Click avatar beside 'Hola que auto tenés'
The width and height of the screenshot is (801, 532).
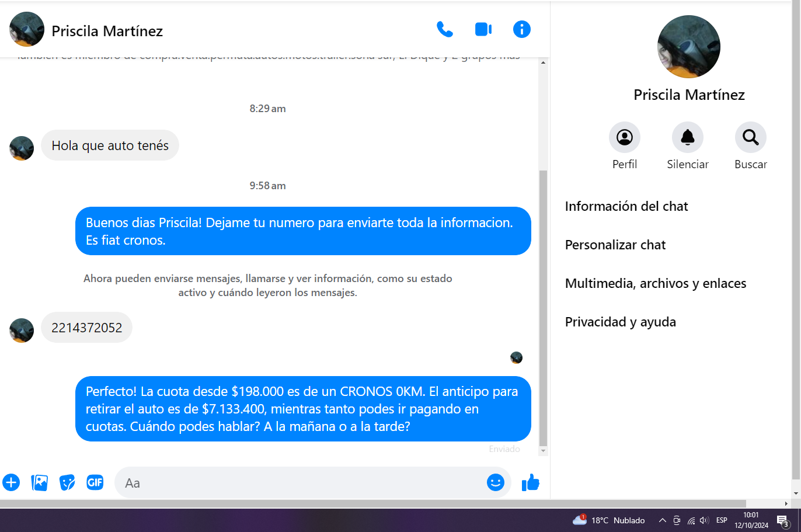tap(22, 148)
